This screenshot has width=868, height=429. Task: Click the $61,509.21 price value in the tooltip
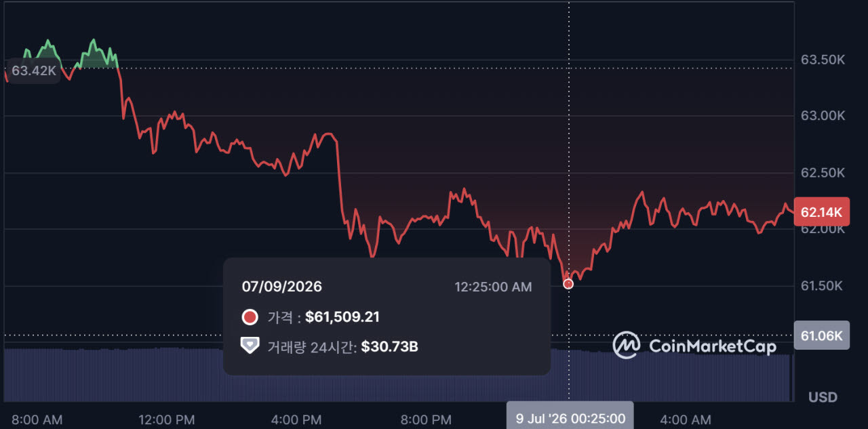pos(342,317)
